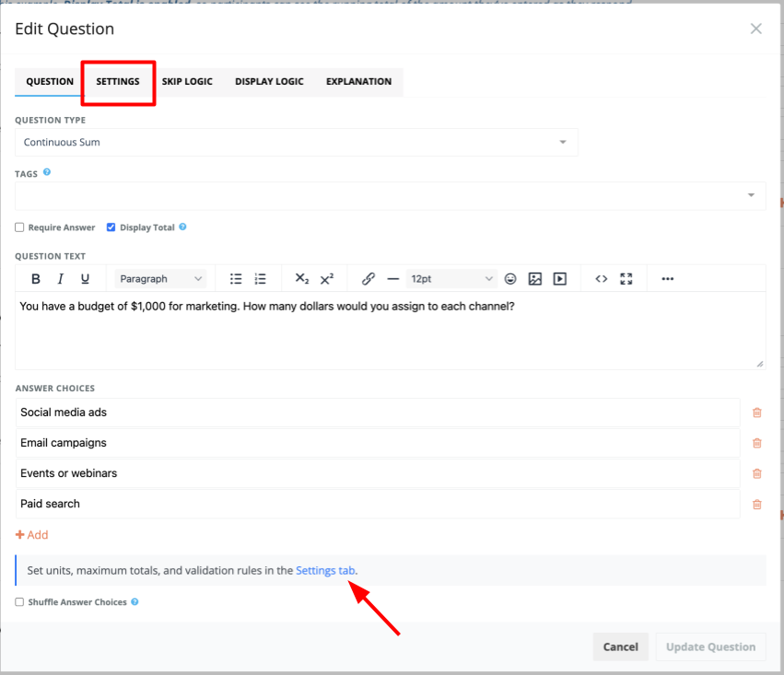Delete the Social media ads choice
Image resolution: width=784 pixels, height=675 pixels.
tap(757, 413)
